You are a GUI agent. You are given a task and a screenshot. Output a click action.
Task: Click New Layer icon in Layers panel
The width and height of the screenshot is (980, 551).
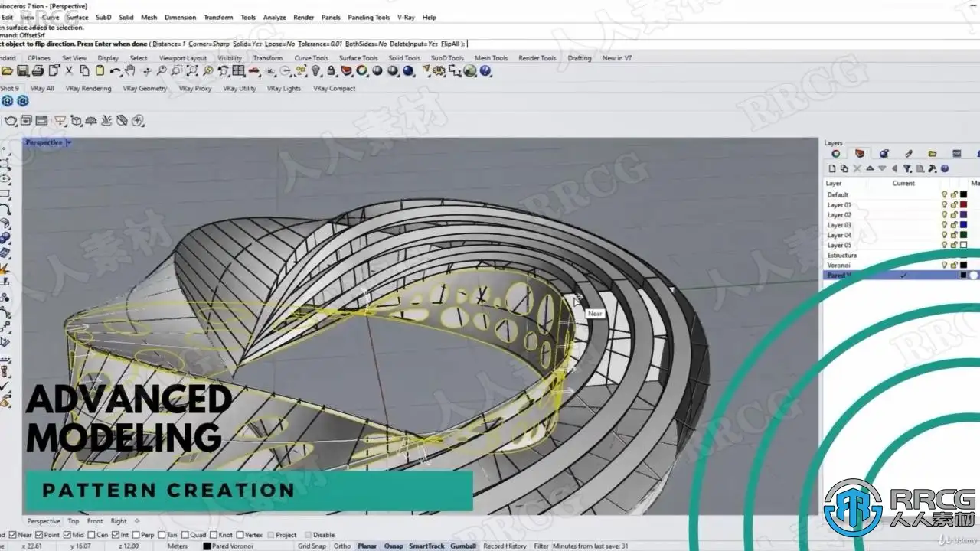click(x=832, y=168)
